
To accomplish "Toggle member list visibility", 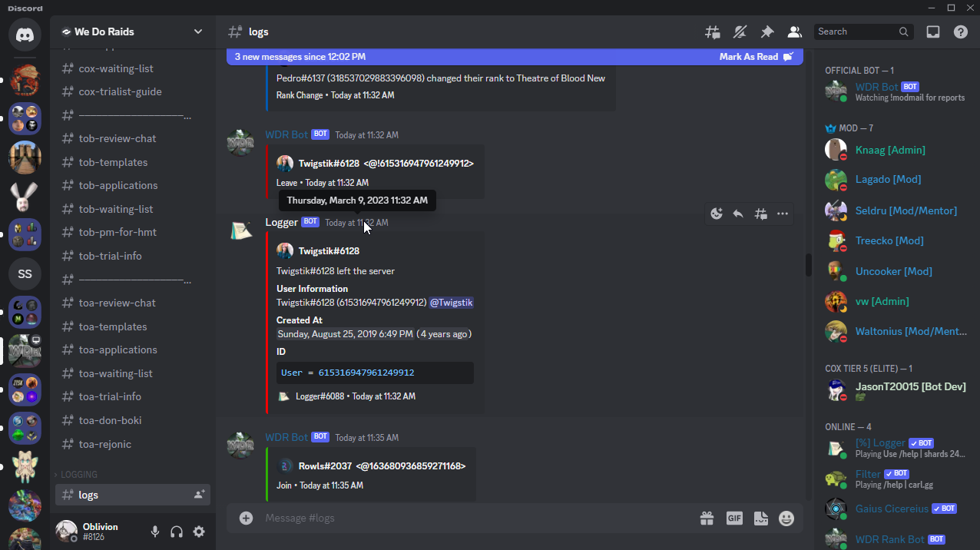I will coord(794,31).
